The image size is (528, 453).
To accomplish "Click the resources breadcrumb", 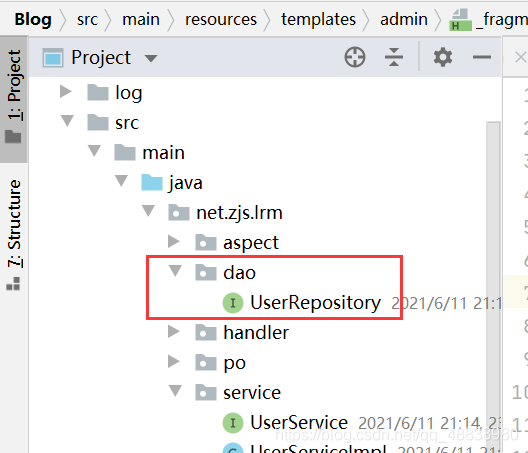I will point(221,19).
